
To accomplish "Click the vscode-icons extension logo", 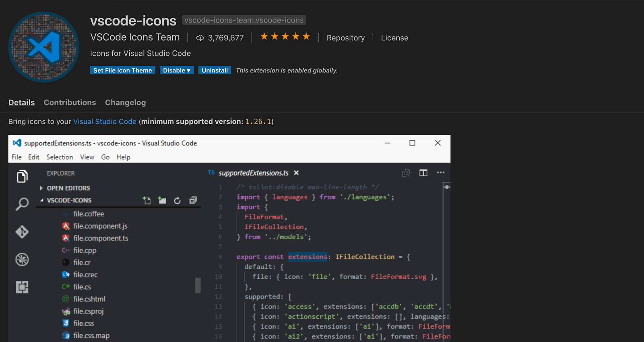I will pos(43,47).
